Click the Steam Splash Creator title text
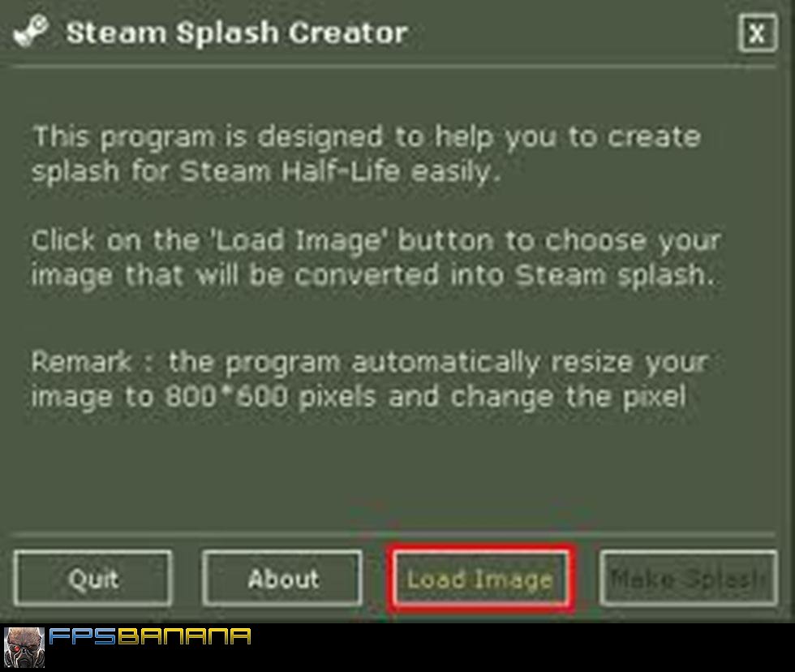This screenshot has height=672, width=795. (237, 33)
